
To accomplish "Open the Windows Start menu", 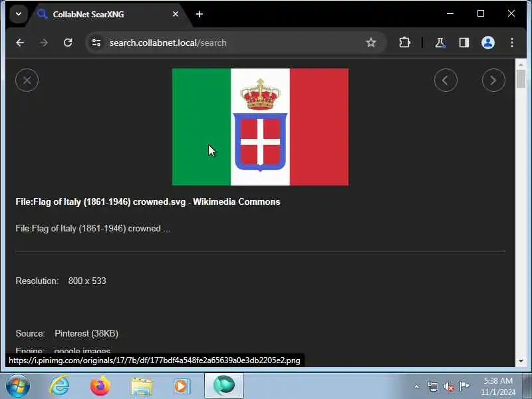I will point(18,386).
